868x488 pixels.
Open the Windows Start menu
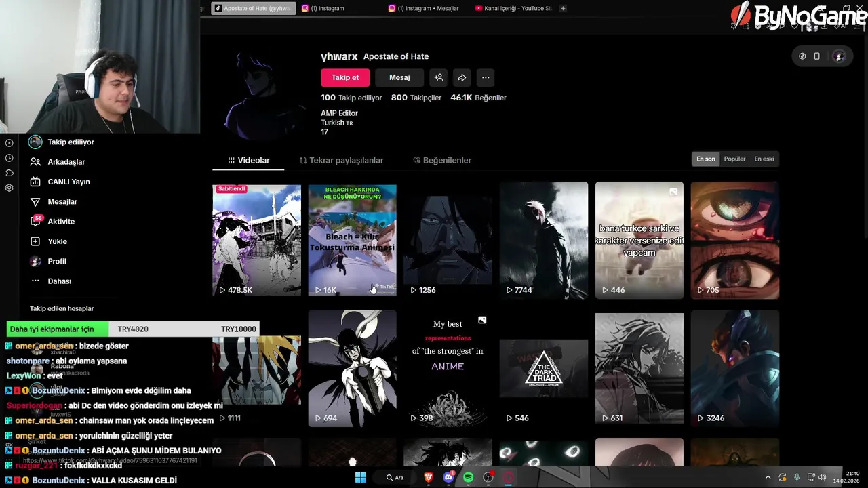click(360, 477)
